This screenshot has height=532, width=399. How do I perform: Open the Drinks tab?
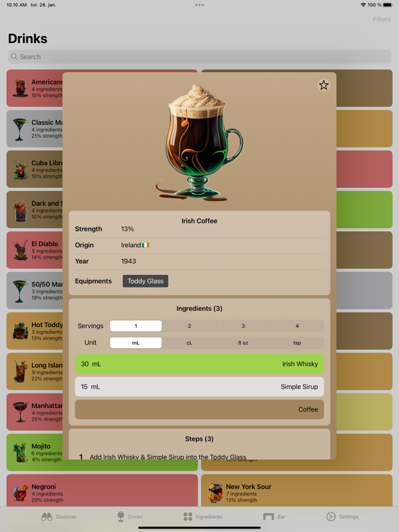coord(130,517)
